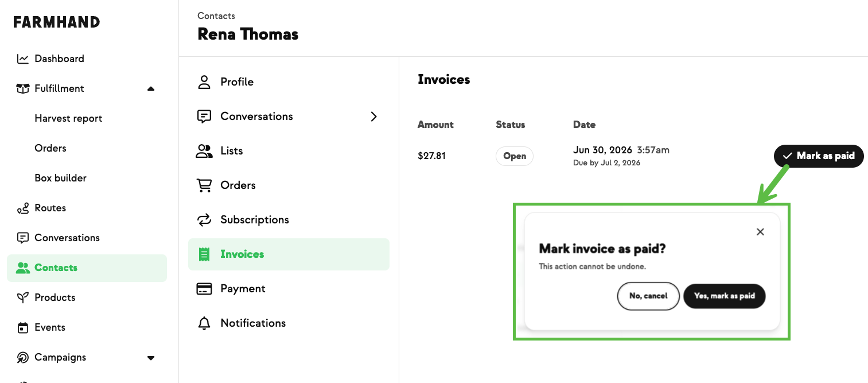Image resolution: width=868 pixels, height=383 pixels.
Task: Select the Subscriptions tab
Action: 289,220
